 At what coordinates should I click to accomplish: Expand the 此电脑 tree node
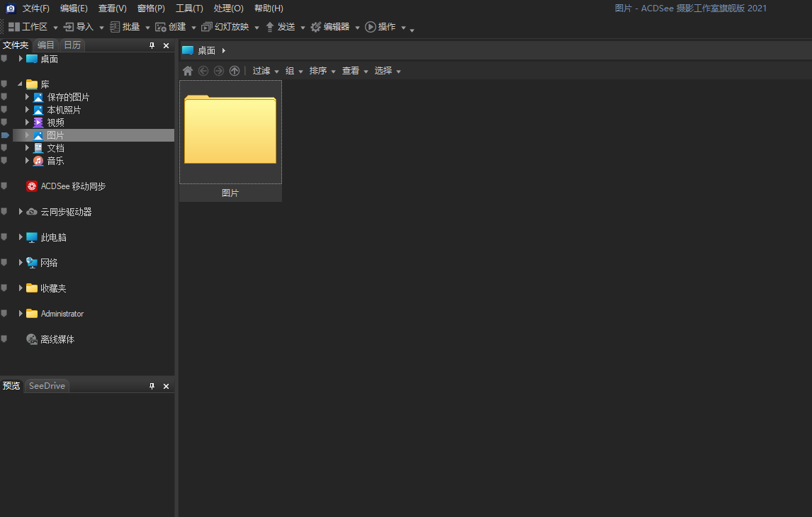pos(21,237)
